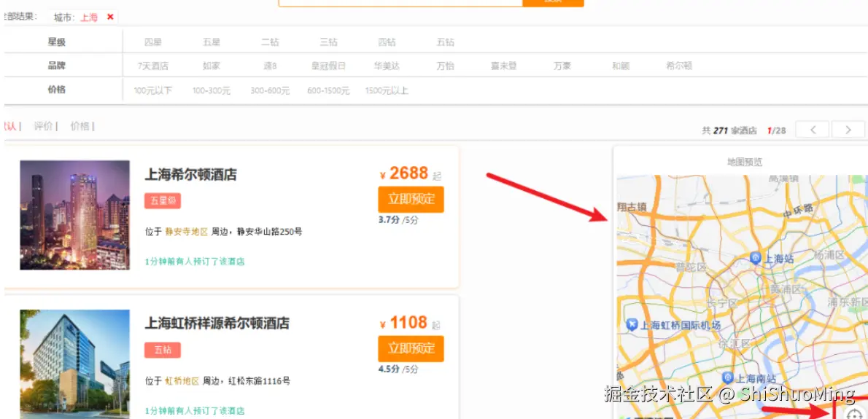
Task: Click the 红松东路1116号 address text
Action: tap(260, 381)
